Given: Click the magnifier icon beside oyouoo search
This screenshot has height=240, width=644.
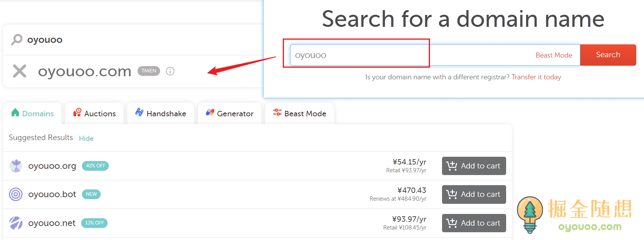Looking at the screenshot, I should tap(16, 39).
